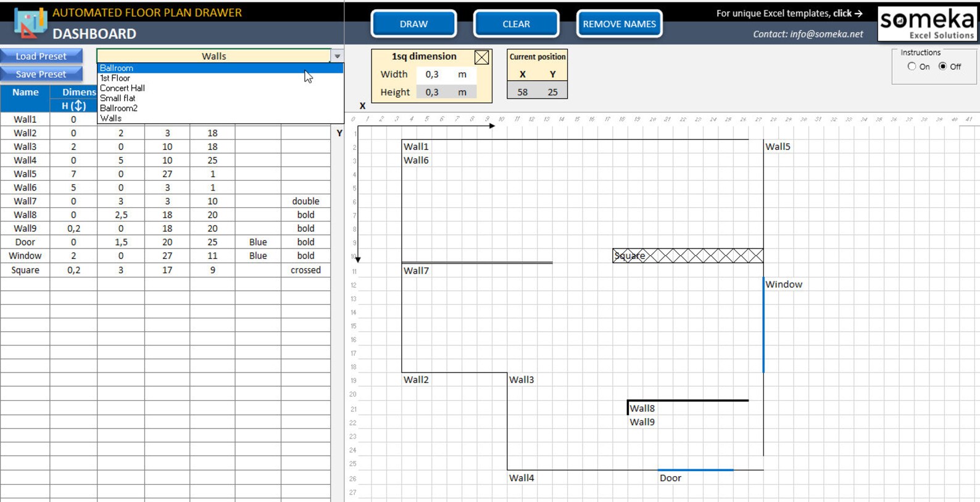Click the Wall8 label on the floor plan

[642, 408]
